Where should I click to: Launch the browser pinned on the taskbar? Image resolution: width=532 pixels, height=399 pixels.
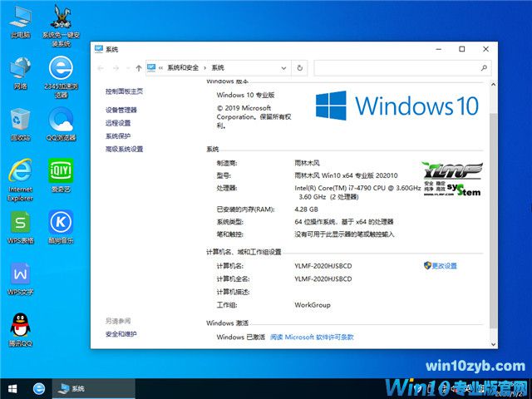click(x=39, y=388)
